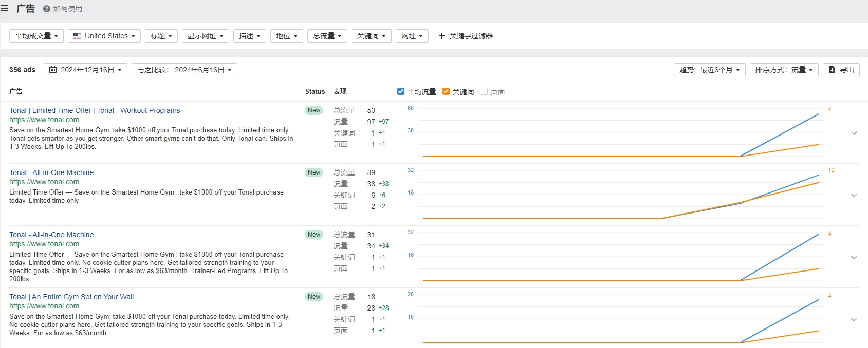Click 关键词 value 6
Viewport: 868px width, 348px height.
373,195
